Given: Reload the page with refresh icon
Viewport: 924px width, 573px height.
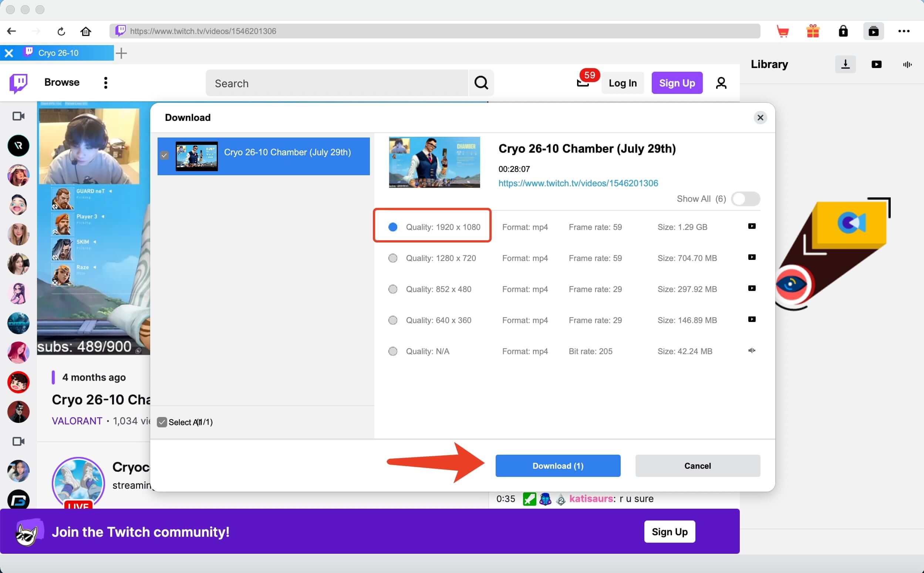Looking at the screenshot, I should (61, 31).
